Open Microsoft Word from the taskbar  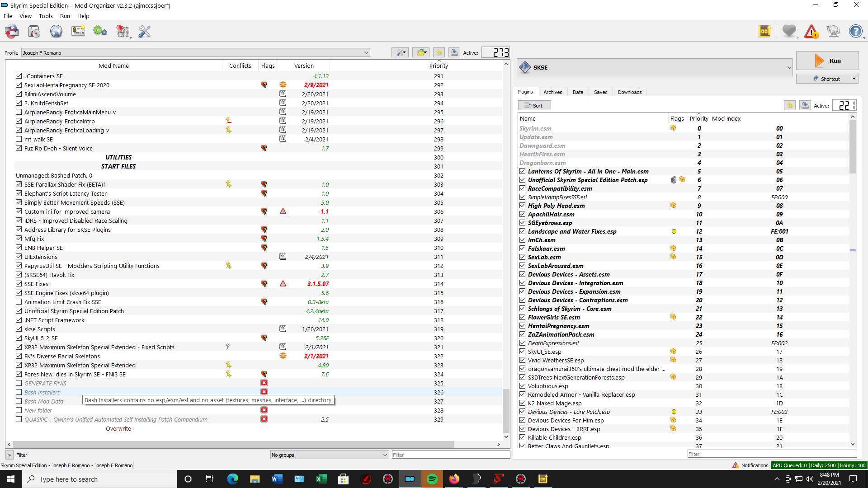(x=277, y=479)
